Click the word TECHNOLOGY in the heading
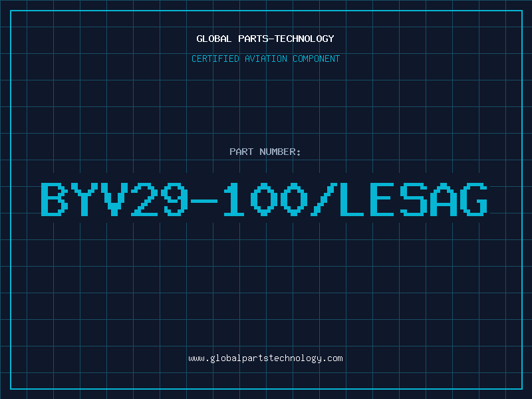The height and width of the screenshot is (399, 532). pos(305,39)
